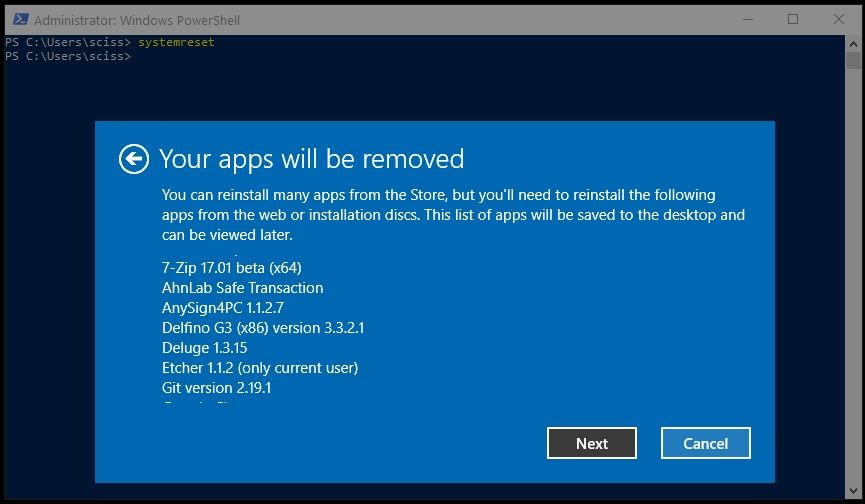Select the Deluge 1.3.15 entry
Screen dimensions: 865x504
(x=205, y=348)
